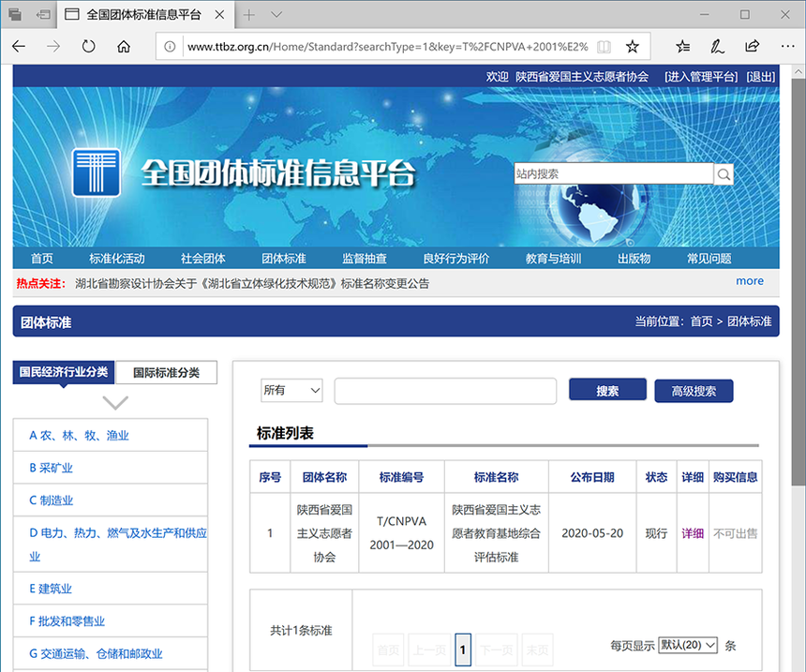806x672 pixels.
Task: Open browser Settings and more menu
Action: tap(787, 47)
